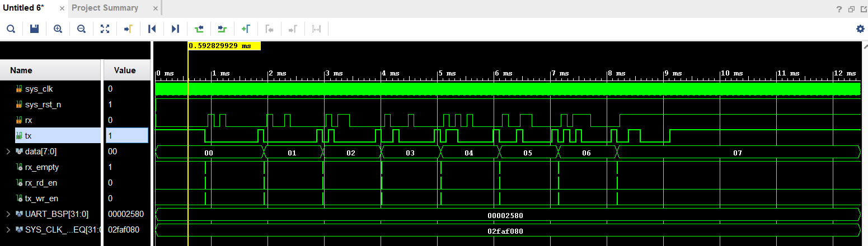Save the waveform configuration
The height and width of the screenshot is (246, 868).
tap(34, 29)
